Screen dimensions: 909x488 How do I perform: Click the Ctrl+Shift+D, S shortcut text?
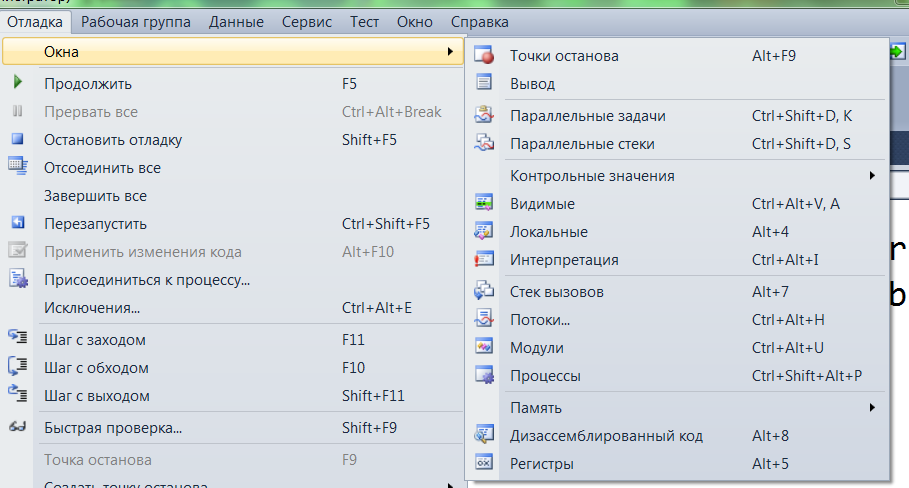click(801, 144)
